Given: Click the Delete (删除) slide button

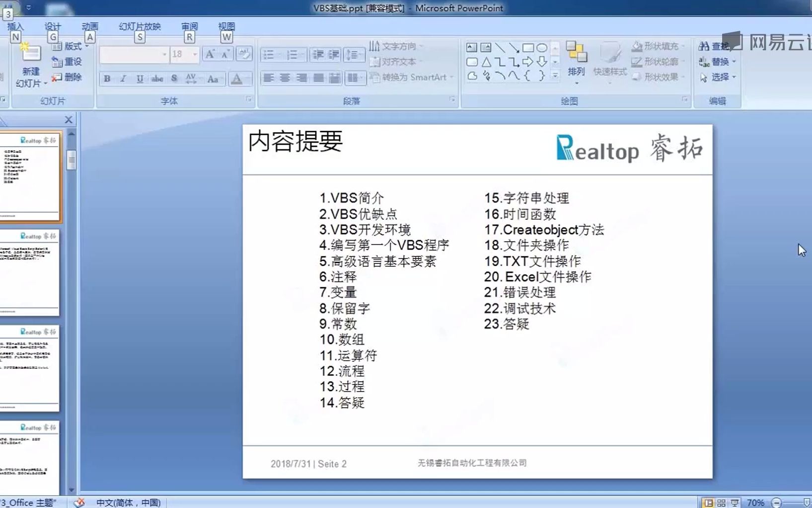Looking at the screenshot, I should 67,77.
